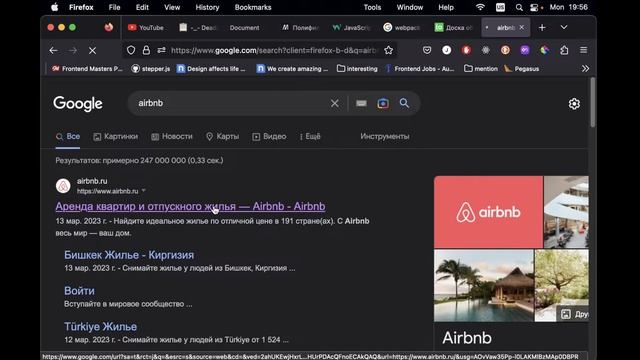
Task: Click the Google logo
Action: pyautogui.click(x=78, y=104)
